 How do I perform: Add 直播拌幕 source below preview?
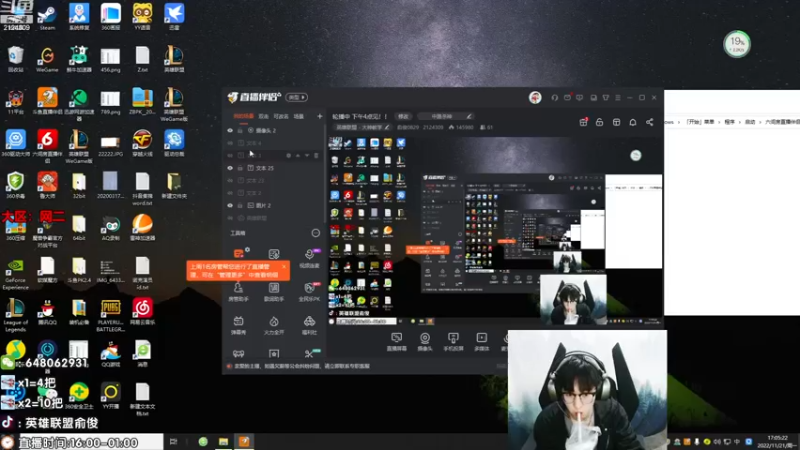pos(396,341)
